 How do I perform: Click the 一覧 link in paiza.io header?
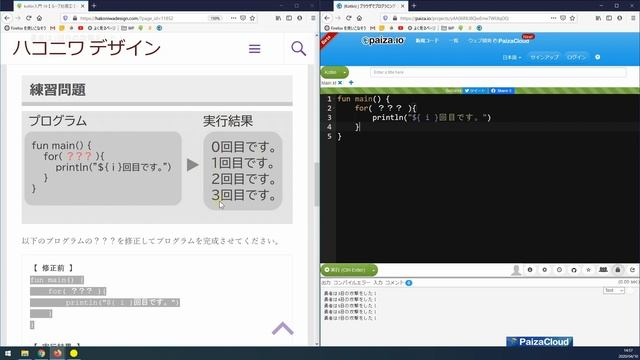pyautogui.click(x=454, y=40)
